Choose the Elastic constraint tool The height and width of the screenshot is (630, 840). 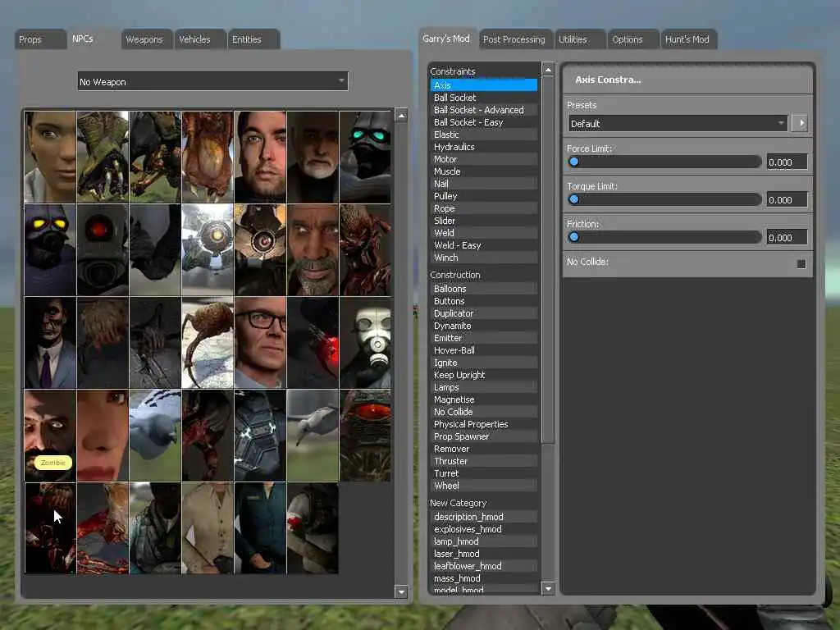[x=484, y=135]
